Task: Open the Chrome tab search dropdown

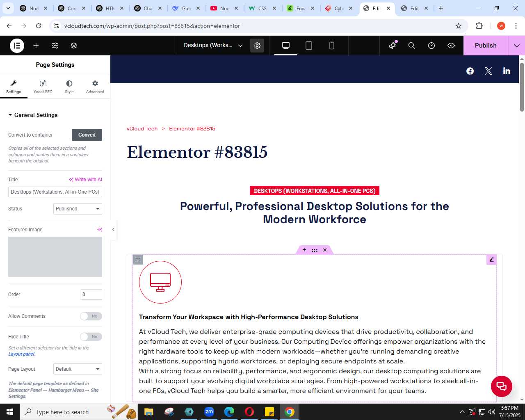Action: coord(8,8)
